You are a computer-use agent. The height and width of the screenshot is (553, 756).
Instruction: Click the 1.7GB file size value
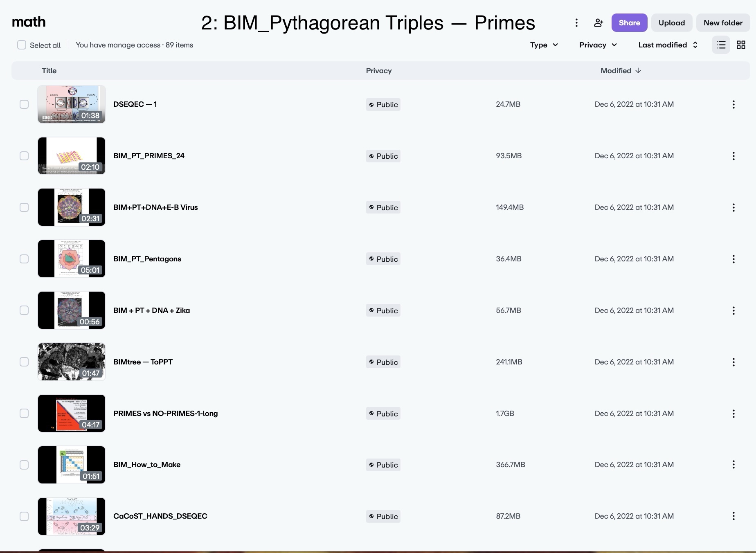(x=505, y=414)
